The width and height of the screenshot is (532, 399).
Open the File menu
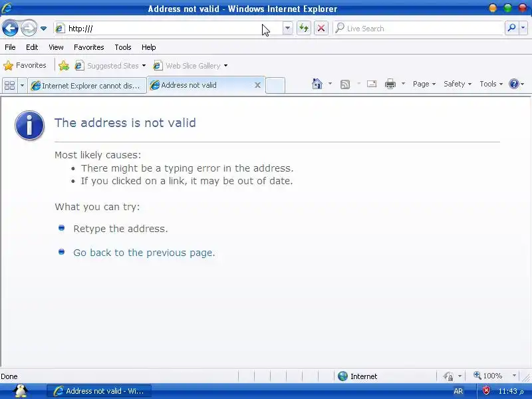point(10,47)
